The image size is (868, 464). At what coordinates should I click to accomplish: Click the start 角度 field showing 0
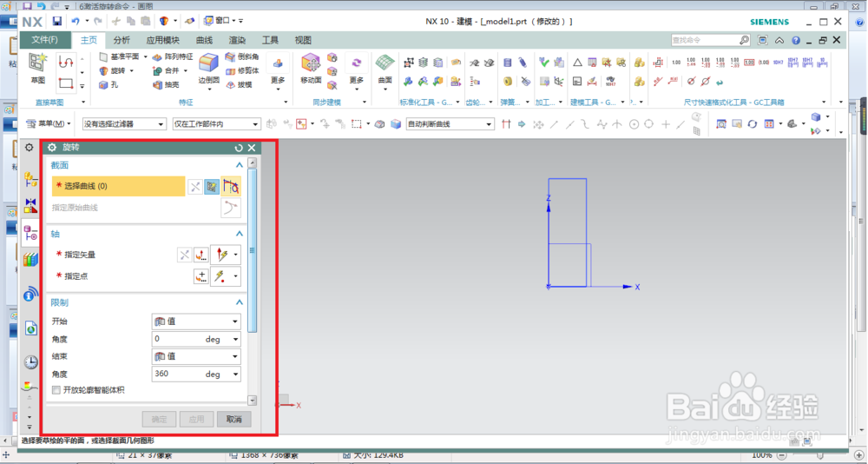tap(196, 339)
